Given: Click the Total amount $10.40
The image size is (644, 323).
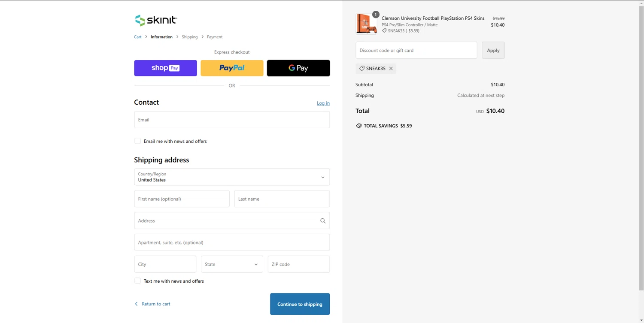Looking at the screenshot, I should (x=495, y=111).
